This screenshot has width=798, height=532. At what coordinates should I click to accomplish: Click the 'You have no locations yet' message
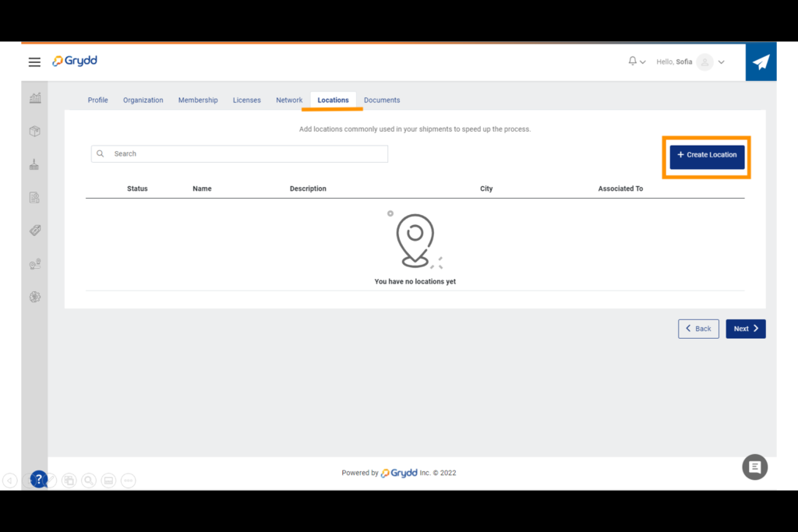click(x=415, y=282)
